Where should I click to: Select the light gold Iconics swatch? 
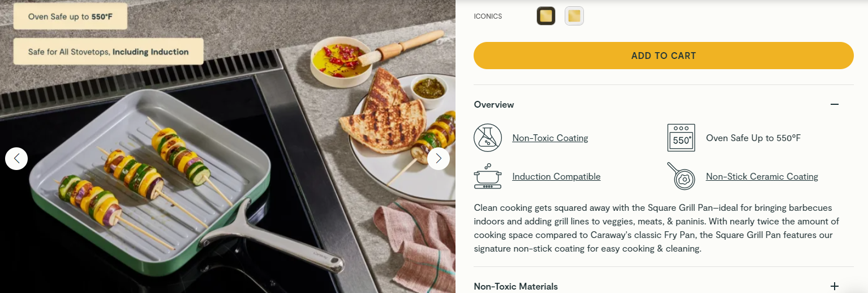(574, 16)
